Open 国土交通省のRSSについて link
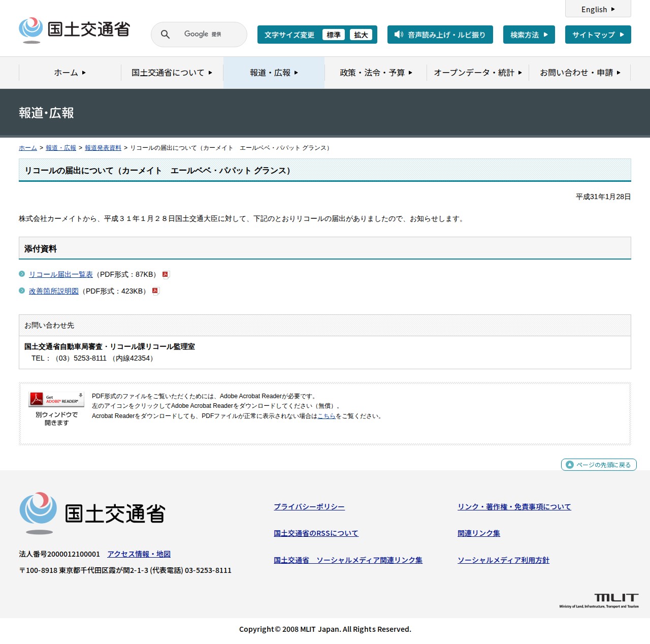The image size is (650, 644). tap(316, 533)
